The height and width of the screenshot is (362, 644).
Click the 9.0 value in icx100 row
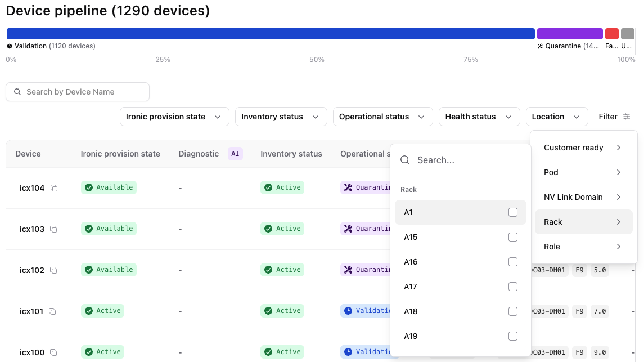600,352
